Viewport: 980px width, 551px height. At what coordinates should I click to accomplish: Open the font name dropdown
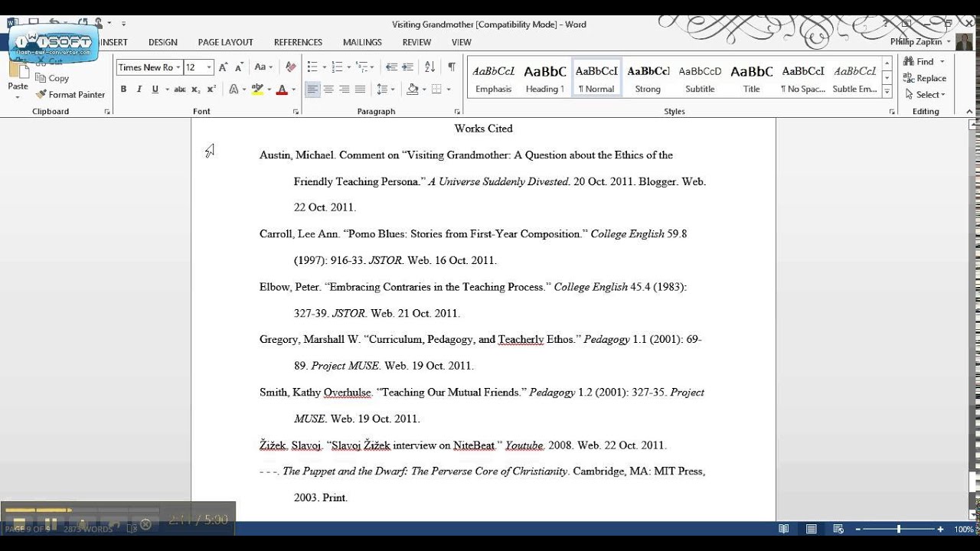point(178,67)
